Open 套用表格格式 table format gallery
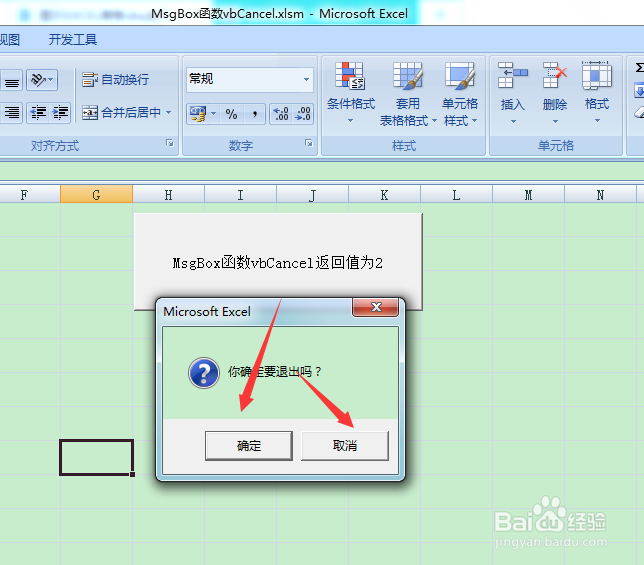The image size is (644, 565). (408, 94)
